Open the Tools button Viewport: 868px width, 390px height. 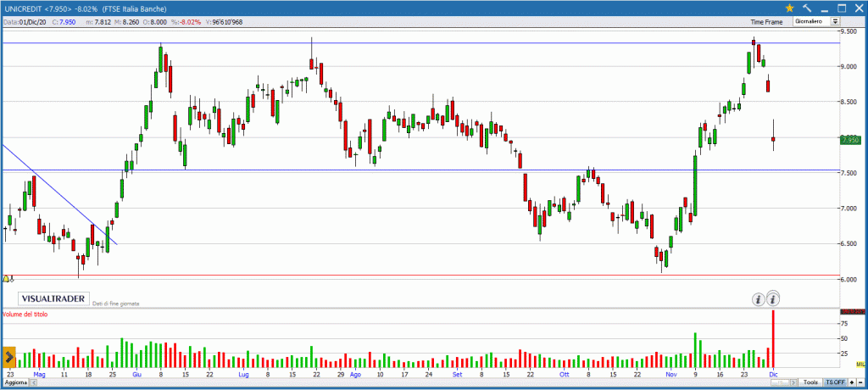point(811,382)
